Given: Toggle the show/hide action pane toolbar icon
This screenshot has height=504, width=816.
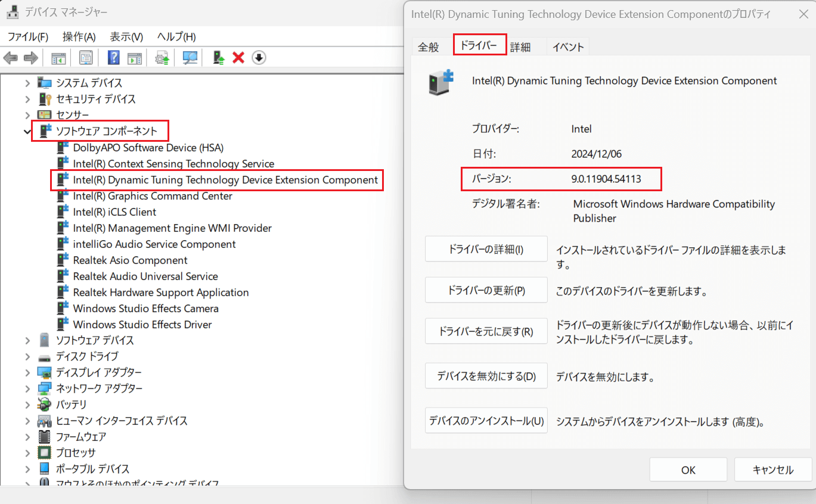Looking at the screenshot, I should pyautogui.click(x=135, y=58).
